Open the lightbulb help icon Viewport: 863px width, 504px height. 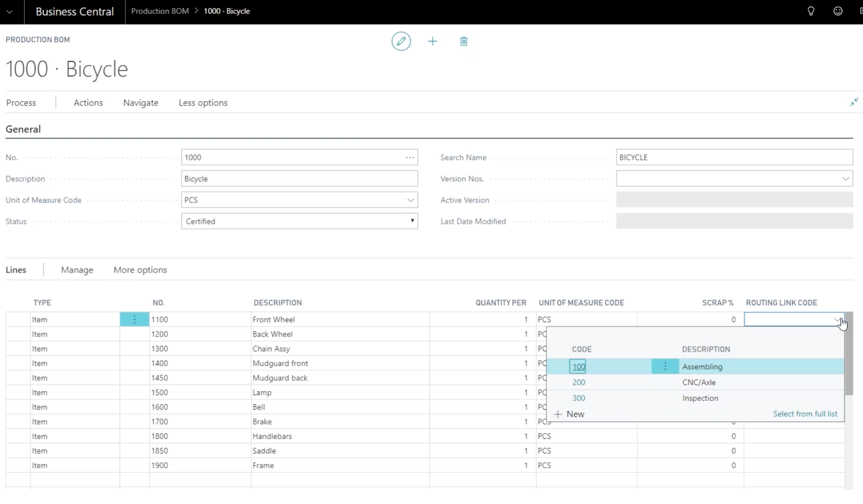pyautogui.click(x=811, y=11)
